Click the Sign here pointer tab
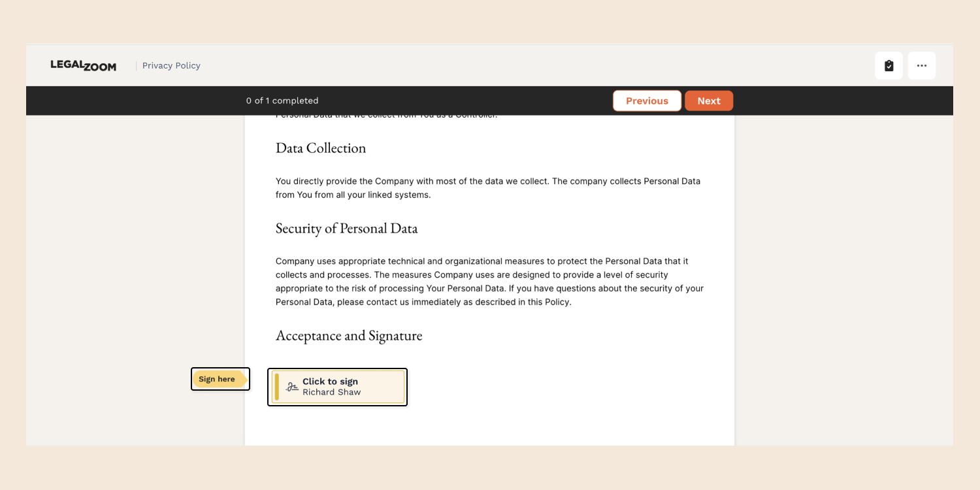Viewport: 980px width, 490px height. (220, 379)
